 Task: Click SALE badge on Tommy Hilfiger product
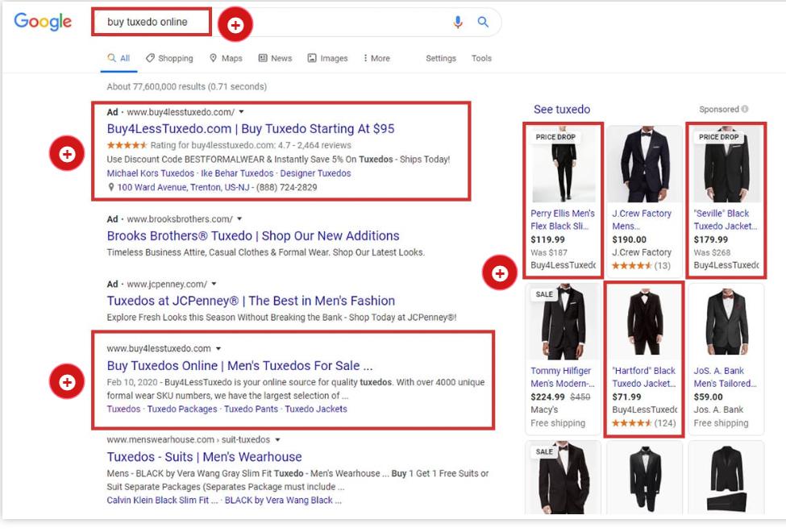point(544,294)
